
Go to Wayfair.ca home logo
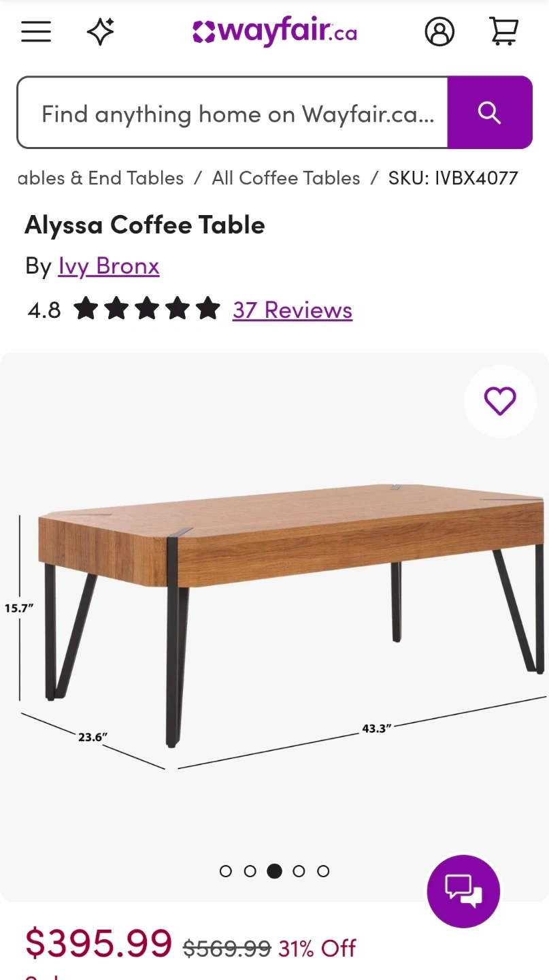pyautogui.click(x=274, y=31)
